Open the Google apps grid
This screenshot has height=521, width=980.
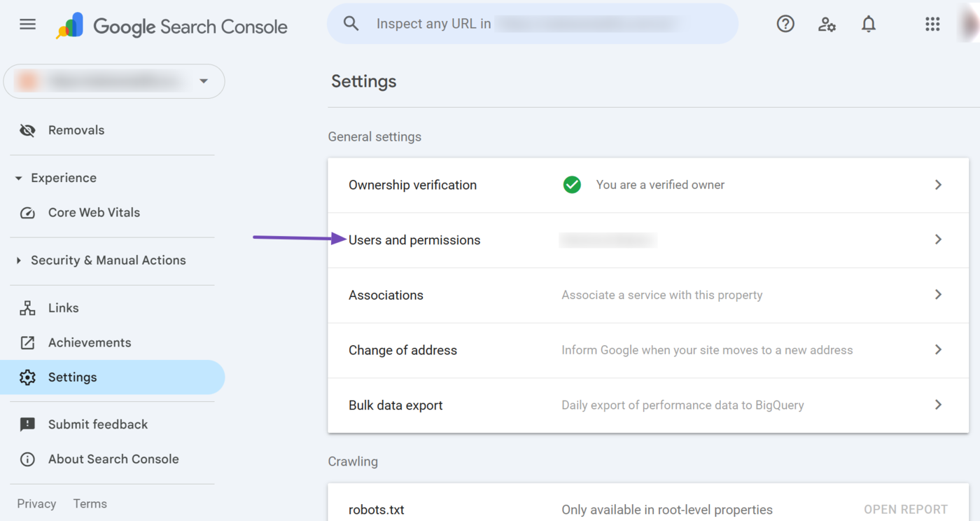pyautogui.click(x=932, y=24)
